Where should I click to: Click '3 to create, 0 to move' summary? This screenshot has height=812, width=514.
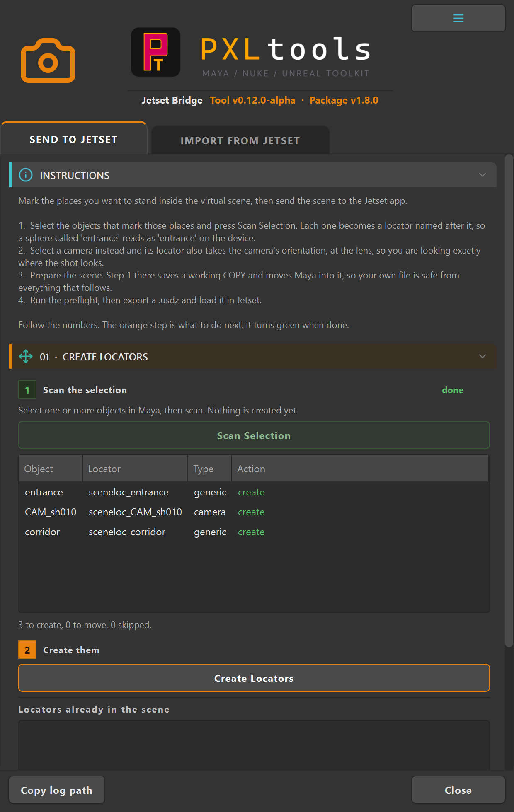(x=85, y=625)
